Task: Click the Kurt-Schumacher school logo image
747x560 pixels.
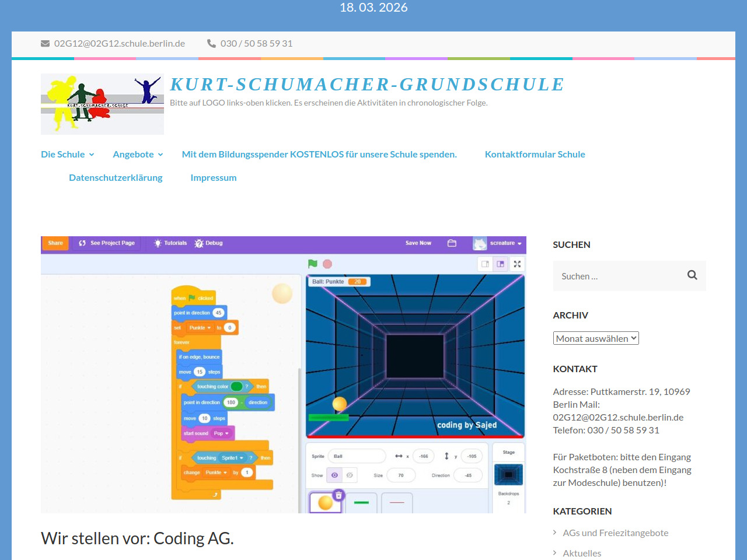Action: tap(102, 104)
